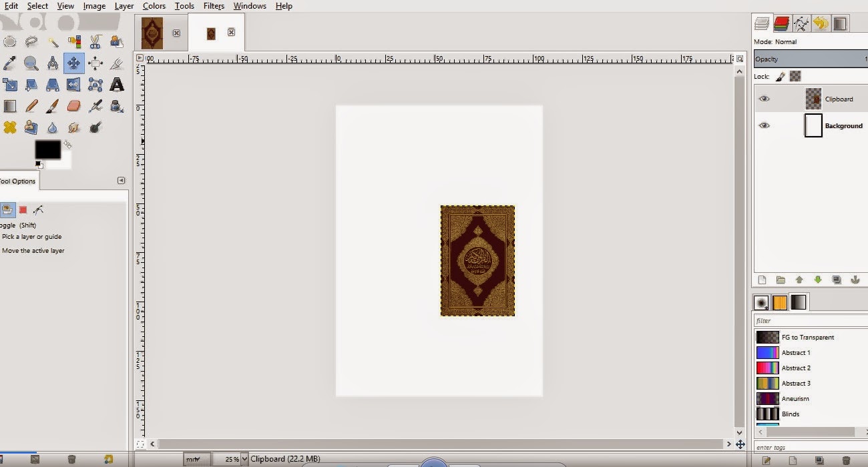Switch to the Paths tab
This screenshot has width=868, height=467.
pyautogui.click(x=801, y=24)
